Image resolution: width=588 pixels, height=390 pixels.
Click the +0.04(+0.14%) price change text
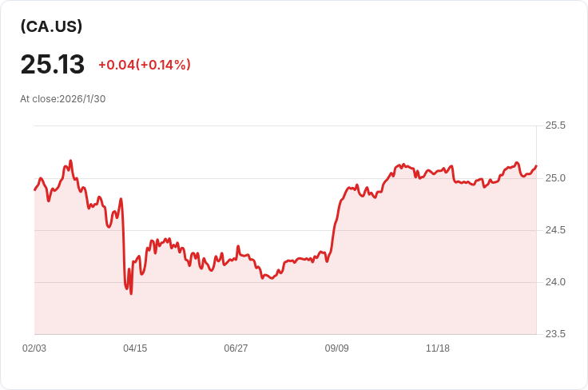144,65
